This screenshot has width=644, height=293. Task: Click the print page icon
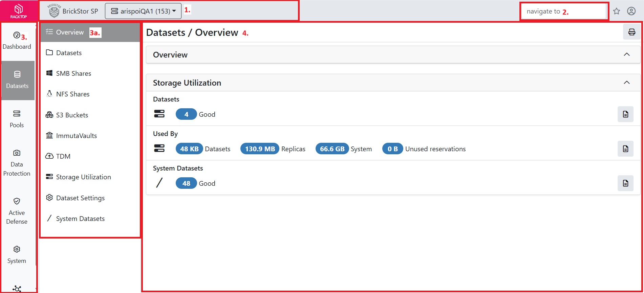click(x=631, y=32)
